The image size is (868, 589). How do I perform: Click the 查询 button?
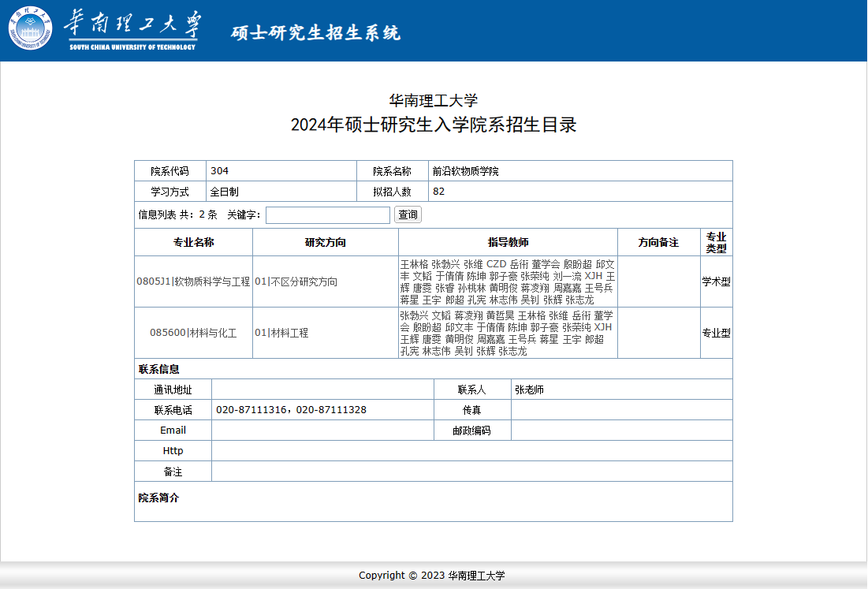[x=408, y=214]
